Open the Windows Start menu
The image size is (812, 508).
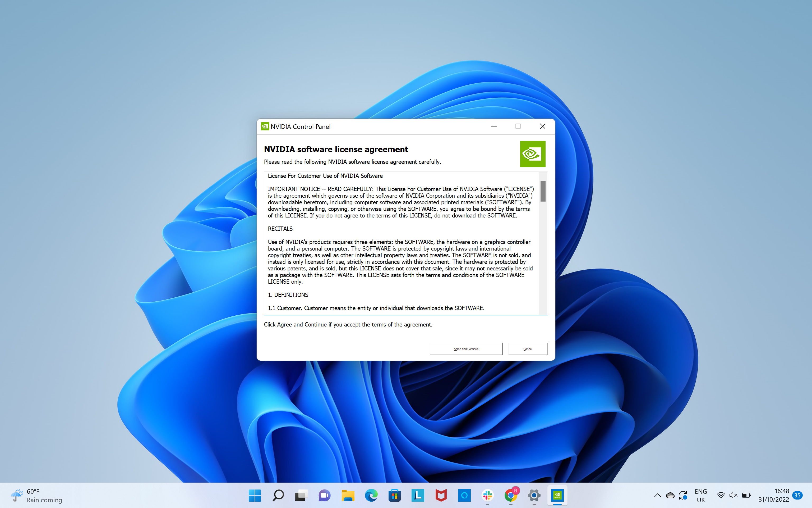coord(255,495)
